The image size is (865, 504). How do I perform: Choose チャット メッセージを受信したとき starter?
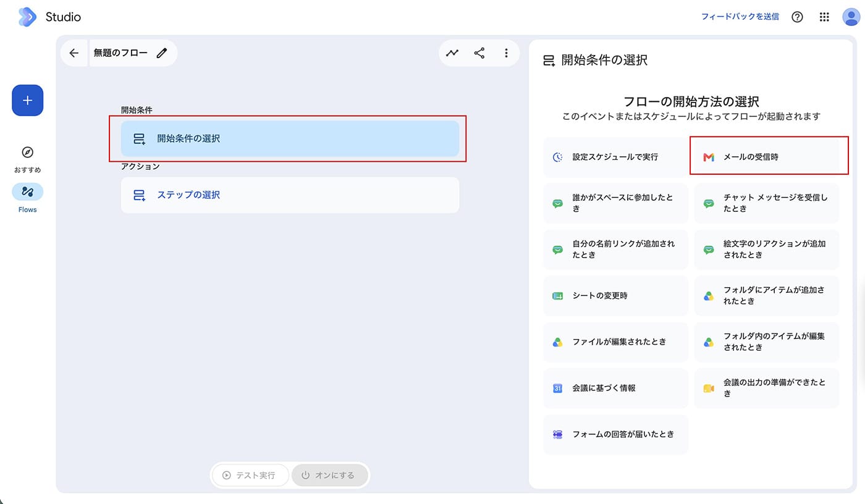click(x=767, y=203)
